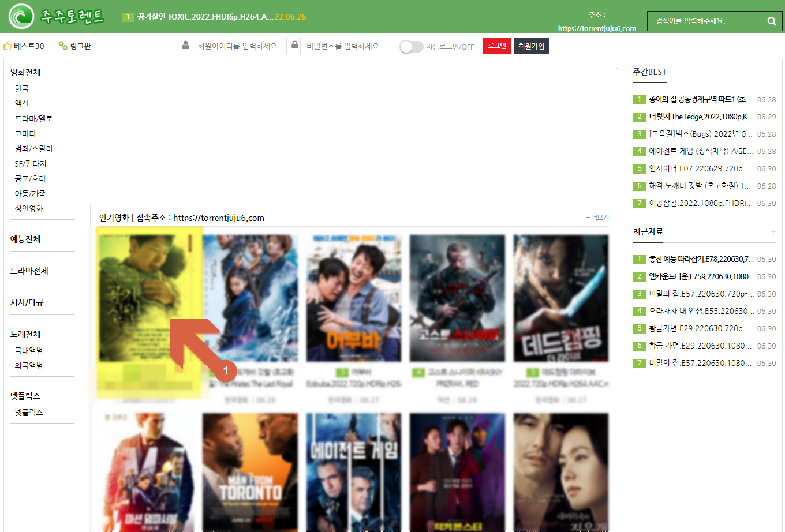Open the 넷플릭스 heading category
This screenshot has height=532, width=785.
(25, 396)
